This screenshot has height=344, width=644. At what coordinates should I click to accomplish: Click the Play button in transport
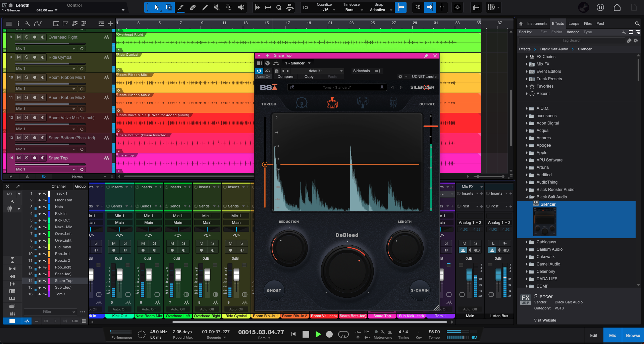tap(318, 334)
